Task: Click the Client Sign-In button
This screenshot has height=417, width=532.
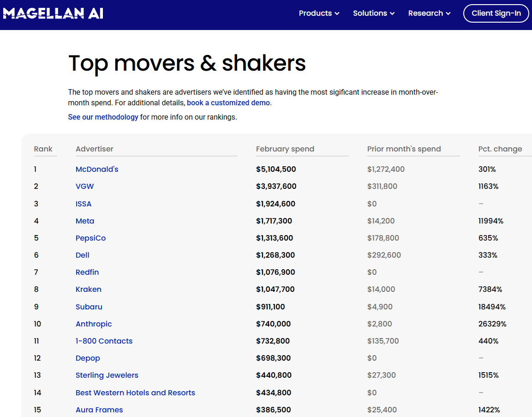Action: [496, 13]
